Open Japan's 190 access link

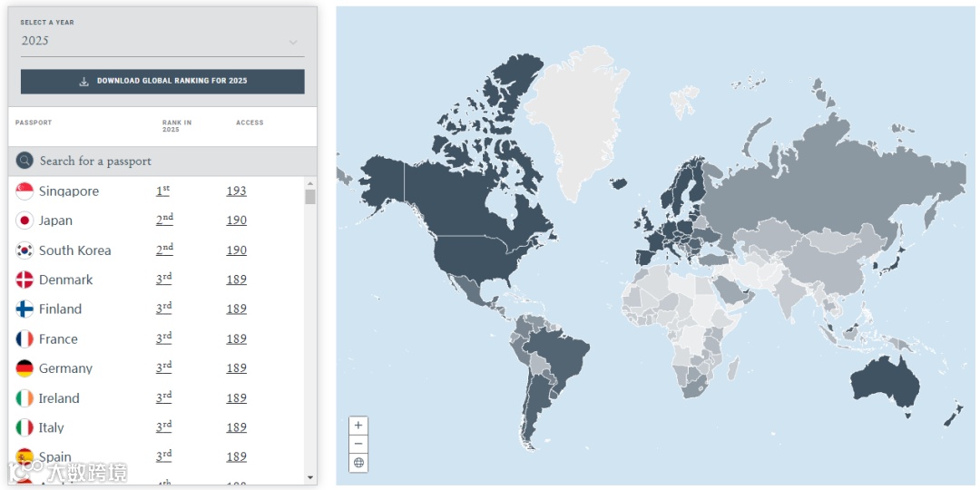point(236,220)
